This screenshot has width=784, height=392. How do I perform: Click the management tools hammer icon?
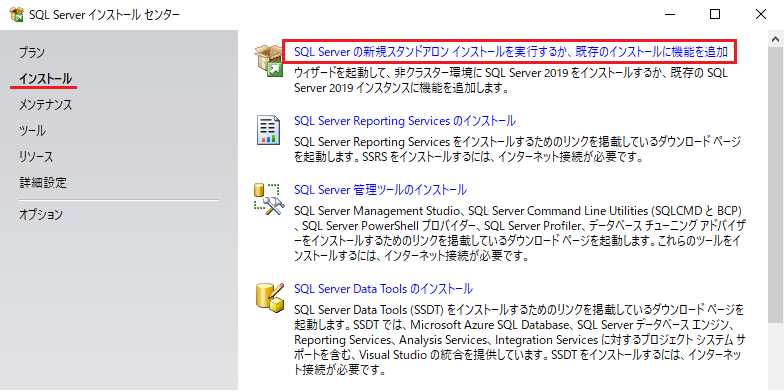point(268,200)
